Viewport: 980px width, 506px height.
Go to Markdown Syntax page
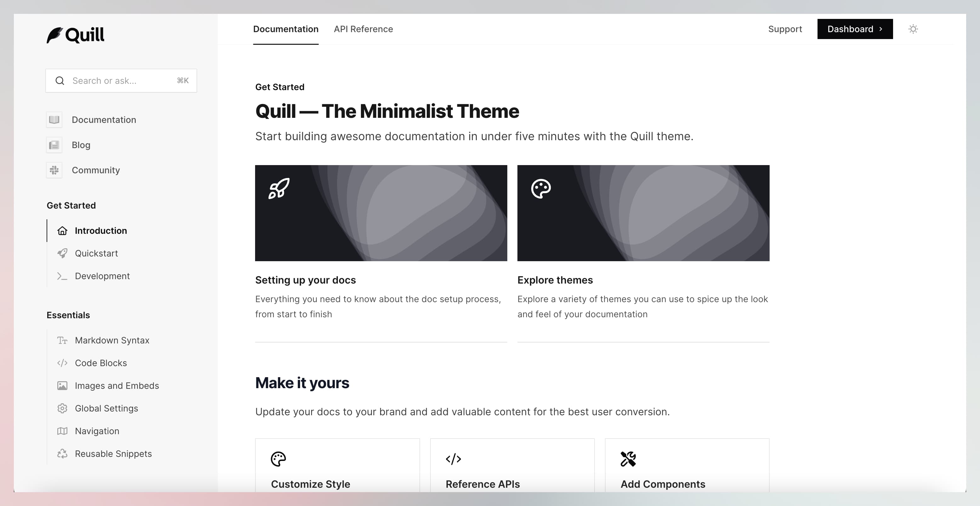112,340
